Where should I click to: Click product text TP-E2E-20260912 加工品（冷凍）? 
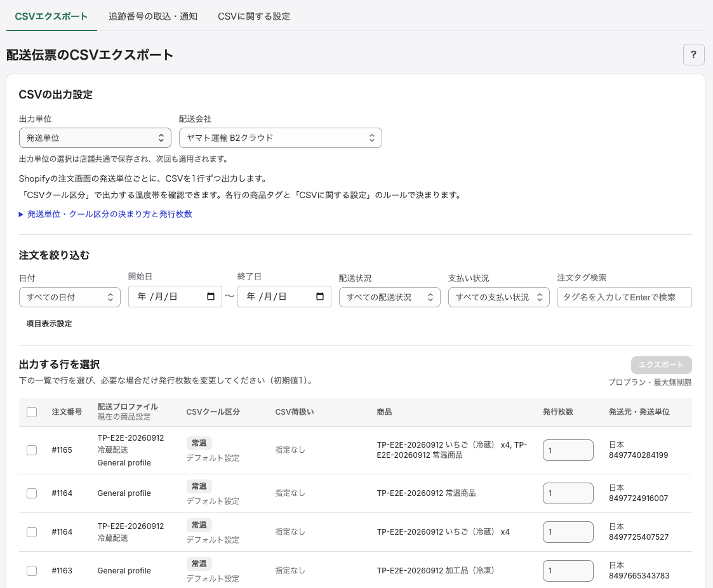point(436,571)
